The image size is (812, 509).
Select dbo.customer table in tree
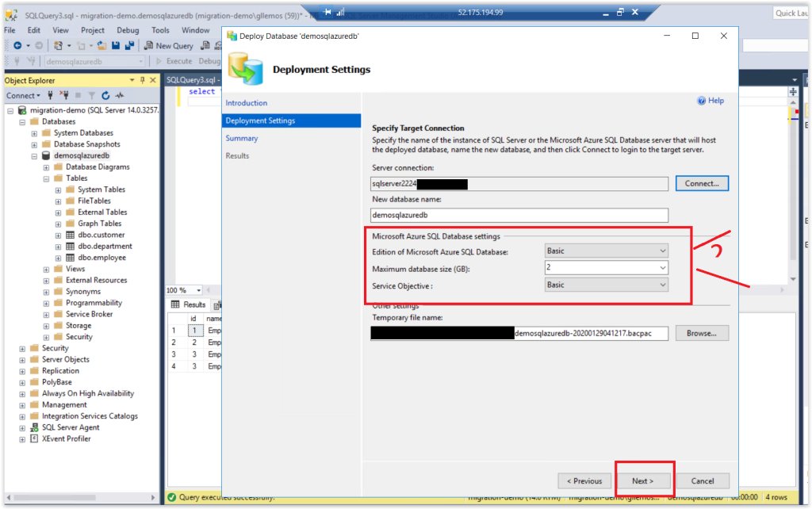click(x=101, y=235)
